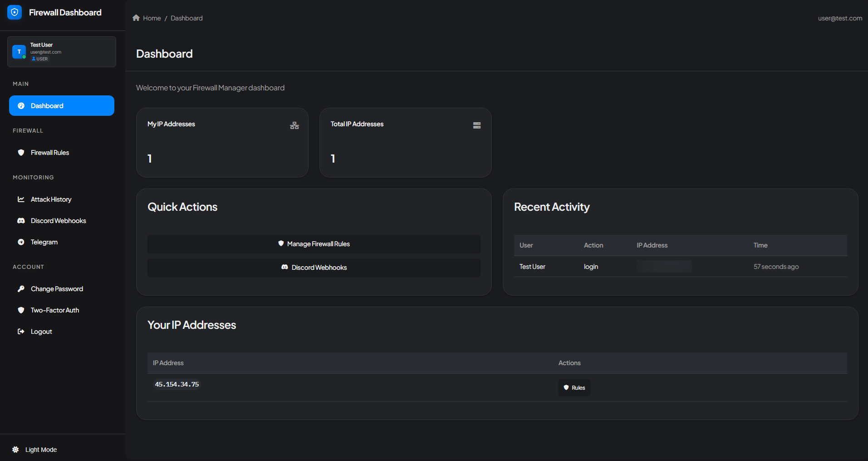The width and height of the screenshot is (868, 461).
Task: Select the Test User avatar thumbnail
Action: coord(19,51)
